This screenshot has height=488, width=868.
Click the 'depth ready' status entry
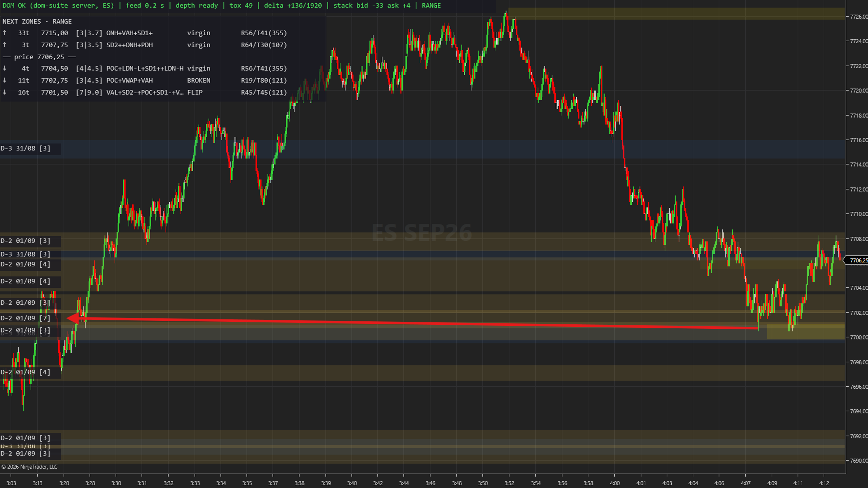click(197, 5)
